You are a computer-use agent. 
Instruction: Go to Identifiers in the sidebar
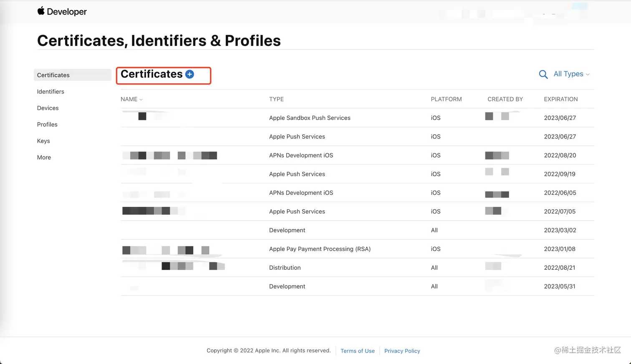tap(50, 92)
